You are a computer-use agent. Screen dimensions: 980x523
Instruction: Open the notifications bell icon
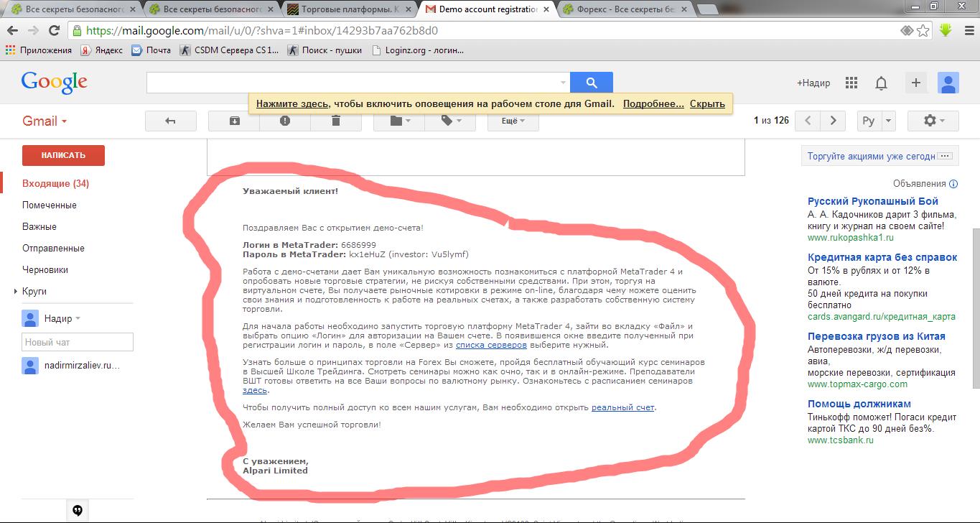tap(882, 83)
